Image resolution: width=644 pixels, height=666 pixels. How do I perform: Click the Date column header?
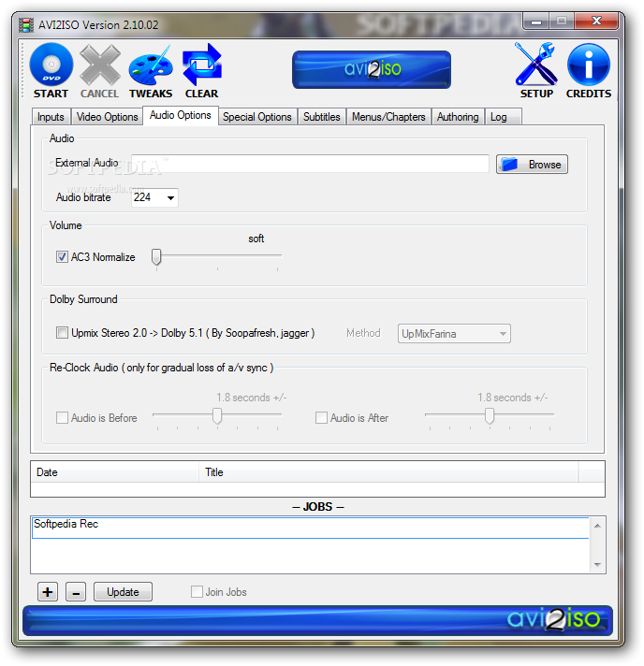pos(115,472)
